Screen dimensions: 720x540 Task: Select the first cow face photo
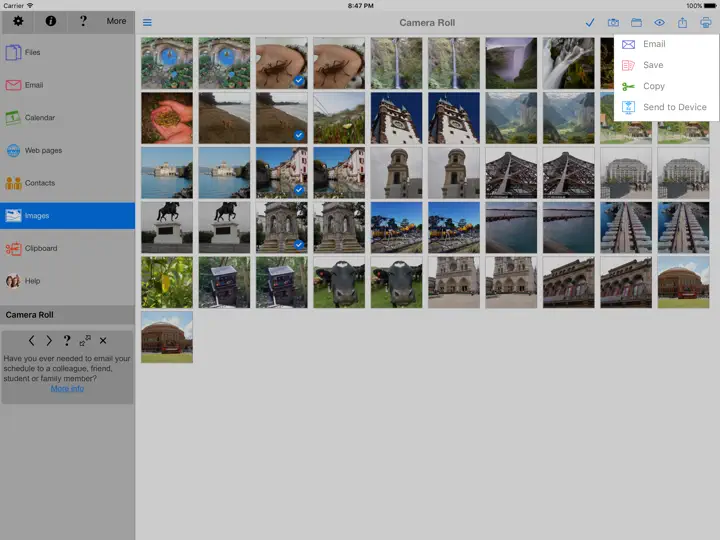click(339, 282)
